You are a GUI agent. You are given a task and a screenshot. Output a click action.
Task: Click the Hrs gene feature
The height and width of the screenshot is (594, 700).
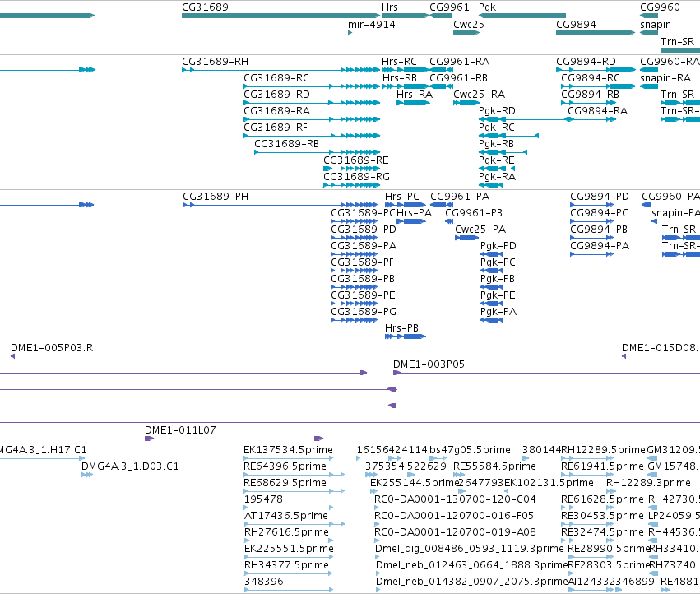coord(405,16)
